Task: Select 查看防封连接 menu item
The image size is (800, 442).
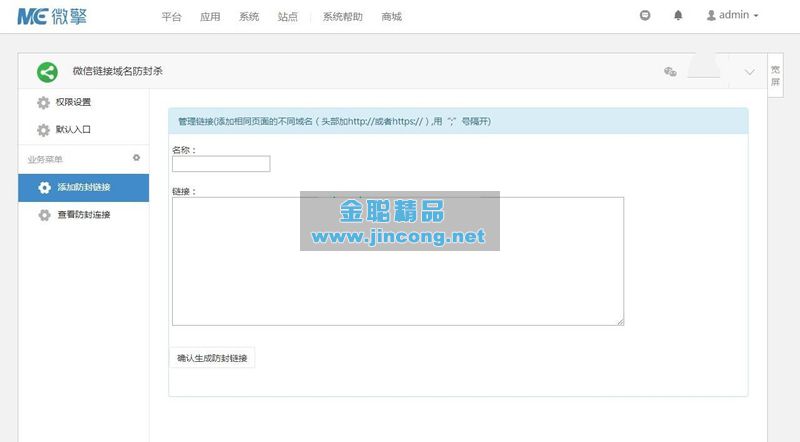Action: click(84, 215)
